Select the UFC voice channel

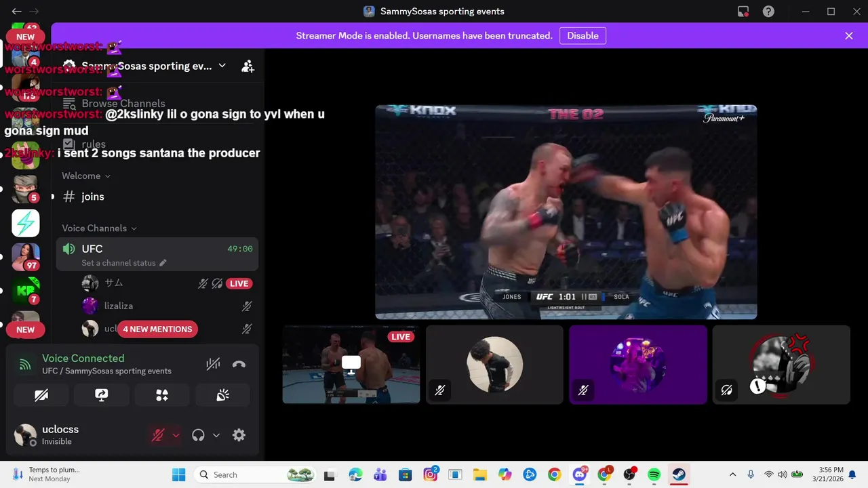(x=157, y=254)
